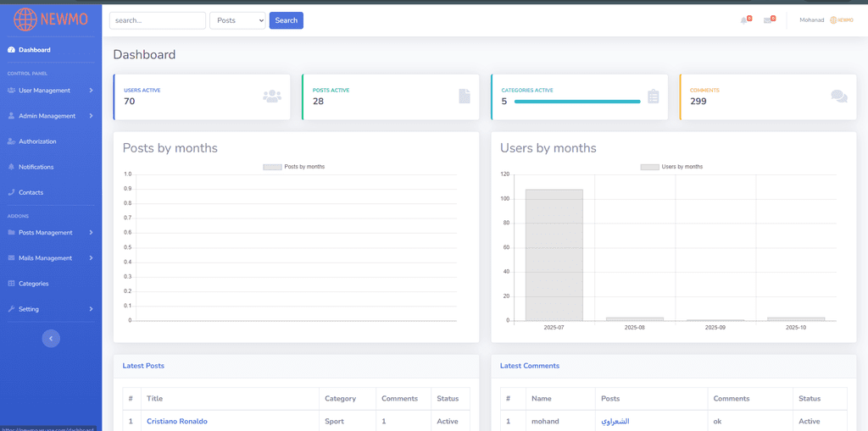Click the NEWMO globe logo in sidebar
The height and width of the screenshot is (431, 868).
tap(26, 19)
